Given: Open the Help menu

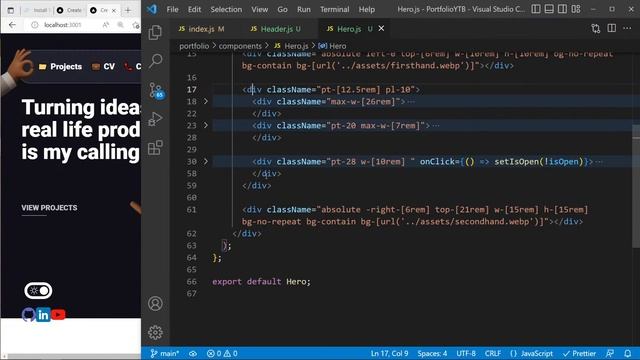Looking at the screenshot, I should click(x=367, y=9).
